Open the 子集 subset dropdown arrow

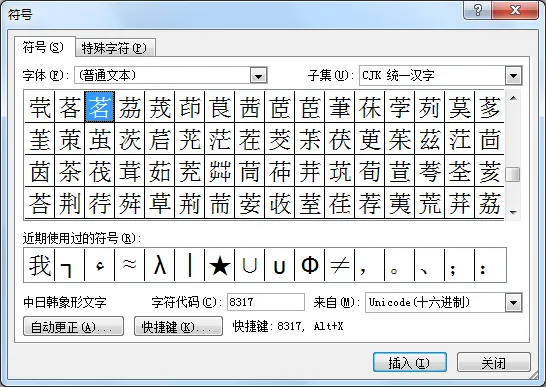(x=514, y=75)
